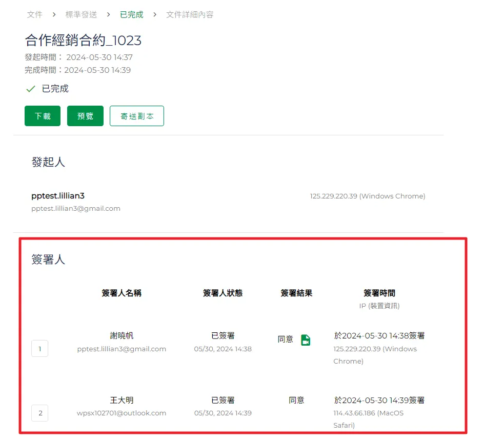The image size is (504, 440).
Task: Click the signer order badge number 1
Action: pyautogui.click(x=40, y=349)
